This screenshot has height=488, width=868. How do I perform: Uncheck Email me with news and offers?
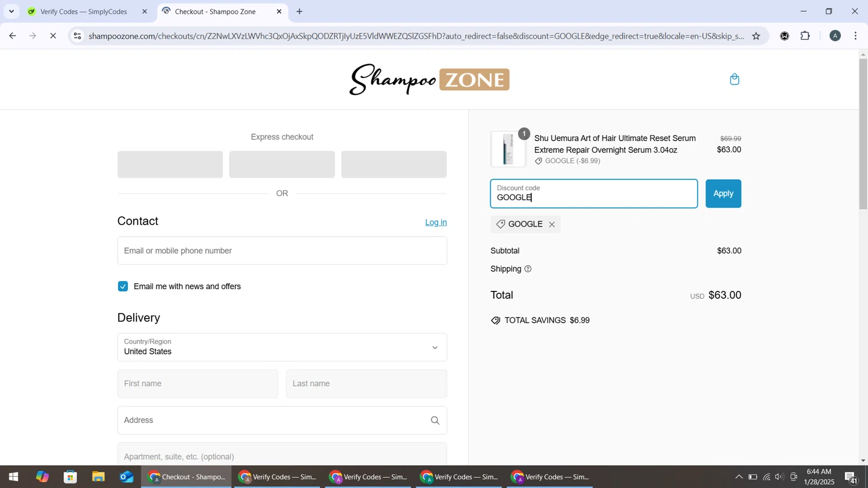(123, 286)
